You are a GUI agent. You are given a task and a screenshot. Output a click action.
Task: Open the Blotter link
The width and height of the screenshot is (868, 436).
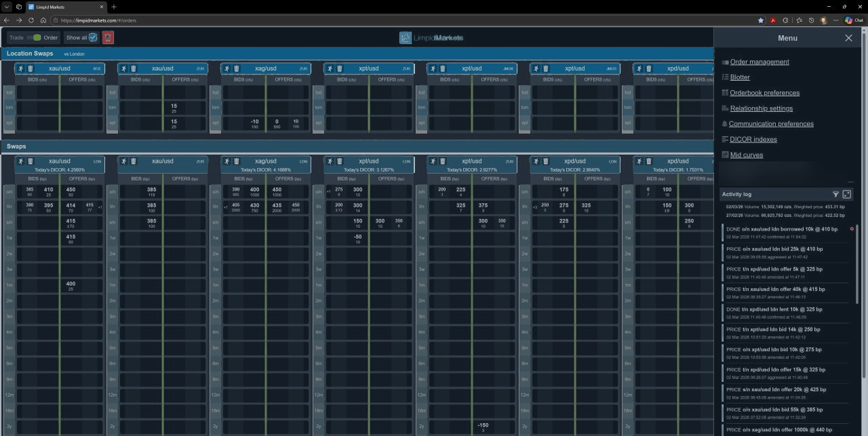click(740, 77)
